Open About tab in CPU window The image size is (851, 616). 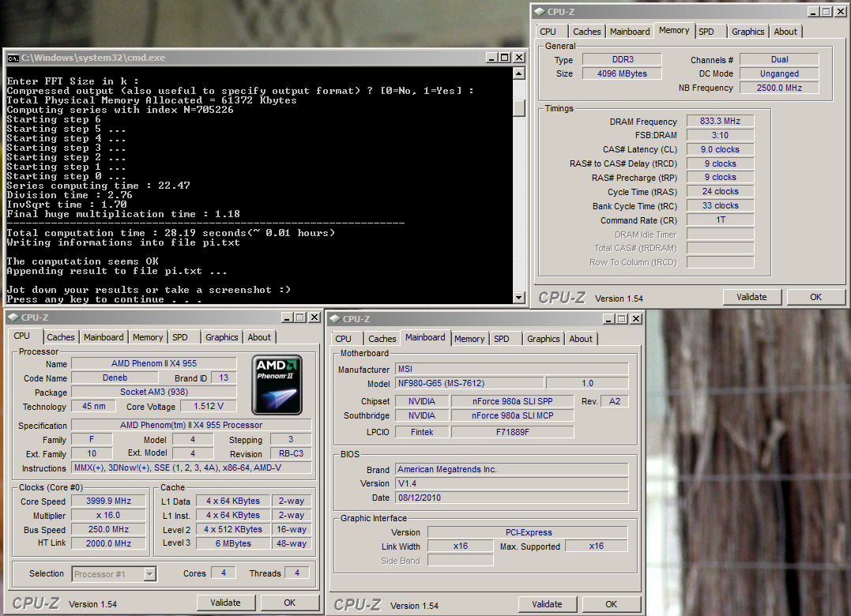click(259, 337)
